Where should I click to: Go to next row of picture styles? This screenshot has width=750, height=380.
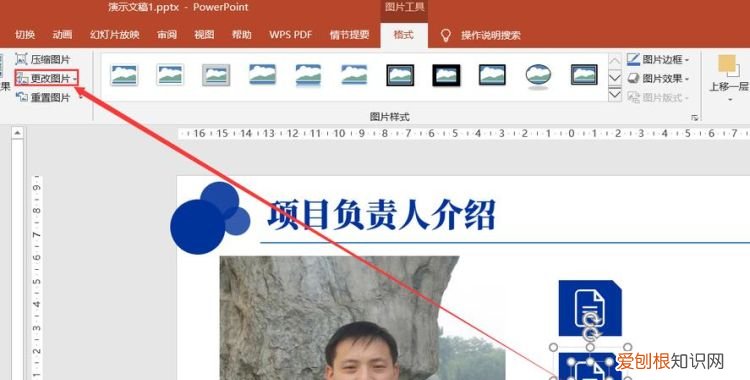tap(615, 78)
